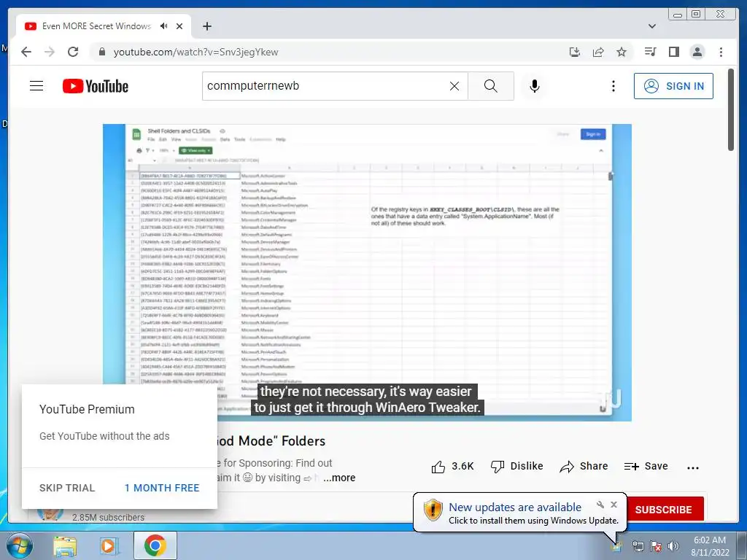
Task: View site lock info in address bar
Action: (x=101, y=52)
